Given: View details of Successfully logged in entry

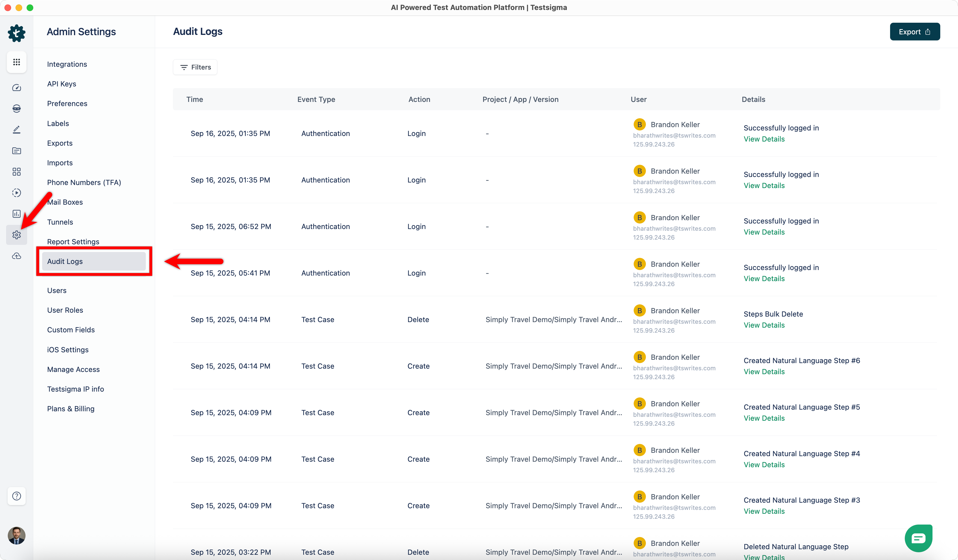Looking at the screenshot, I should [x=764, y=139].
